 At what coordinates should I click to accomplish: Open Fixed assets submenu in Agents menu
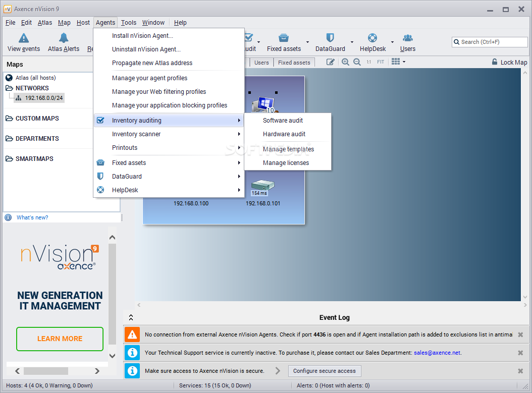click(x=169, y=163)
